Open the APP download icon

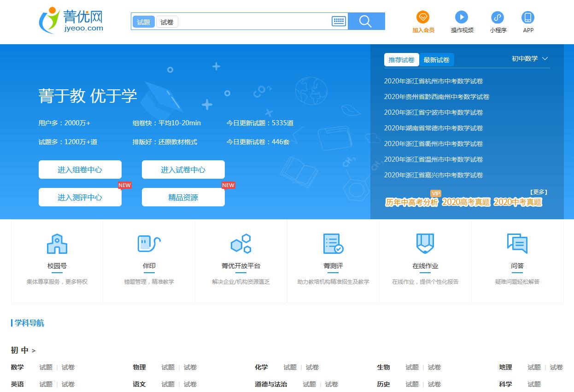point(528,18)
